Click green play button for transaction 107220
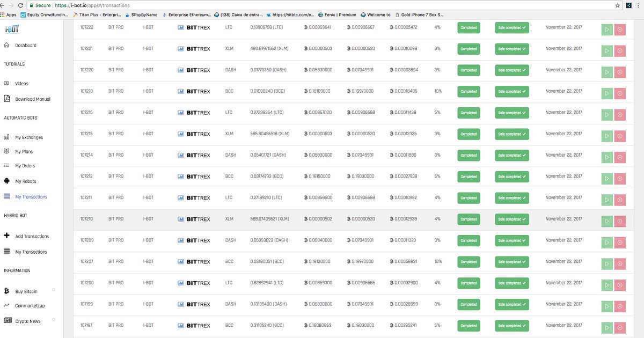This screenshot has width=644, height=338. pyautogui.click(x=607, y=72)
